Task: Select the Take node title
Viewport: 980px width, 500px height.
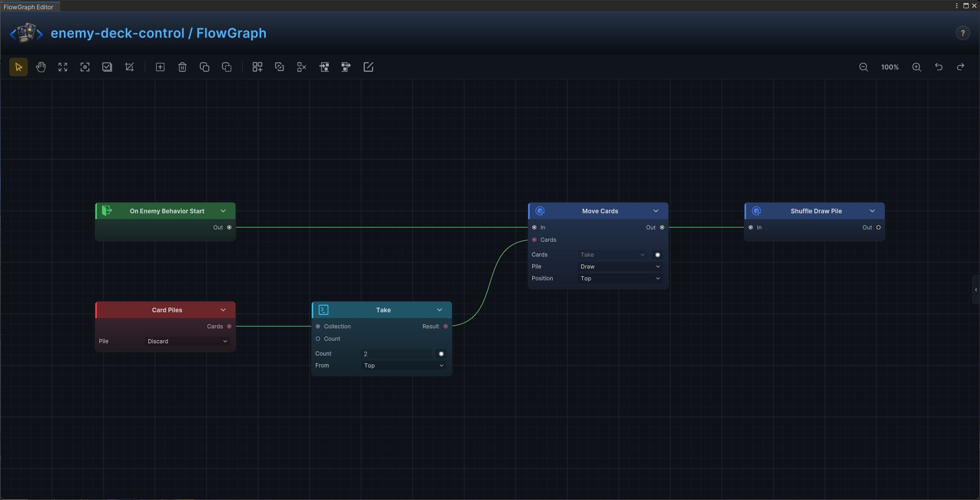Action: pyautogui.click(x=383, y=310)
